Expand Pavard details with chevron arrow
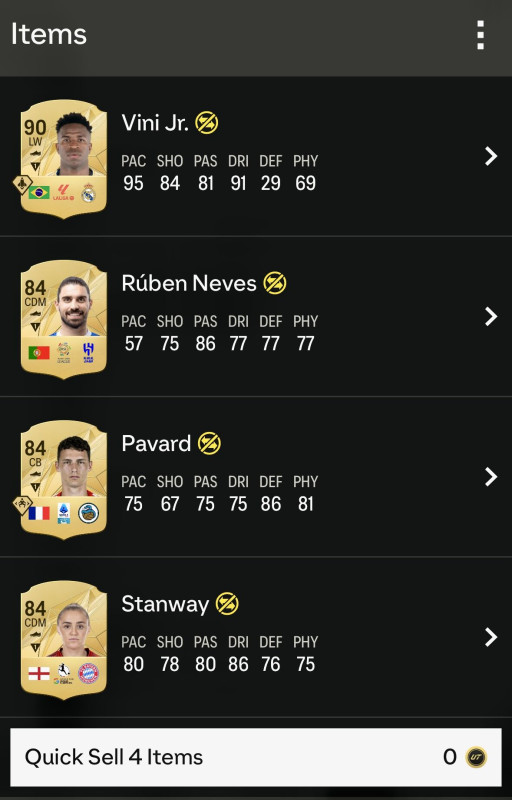 (x=491, y=477)
